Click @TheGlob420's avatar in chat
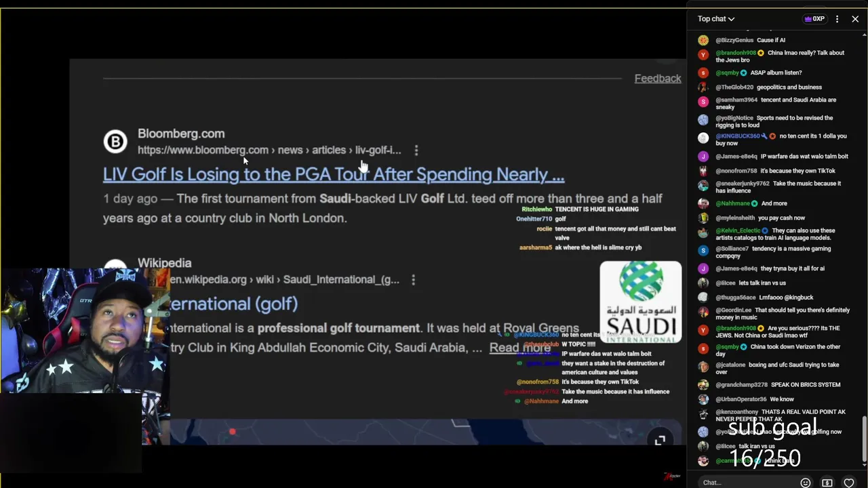Screen dimensions: 868x488 703,87
